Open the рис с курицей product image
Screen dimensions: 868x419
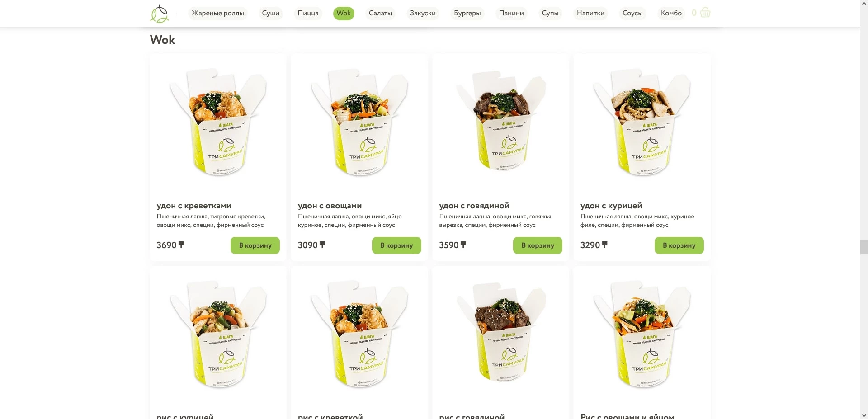point(218,334)
